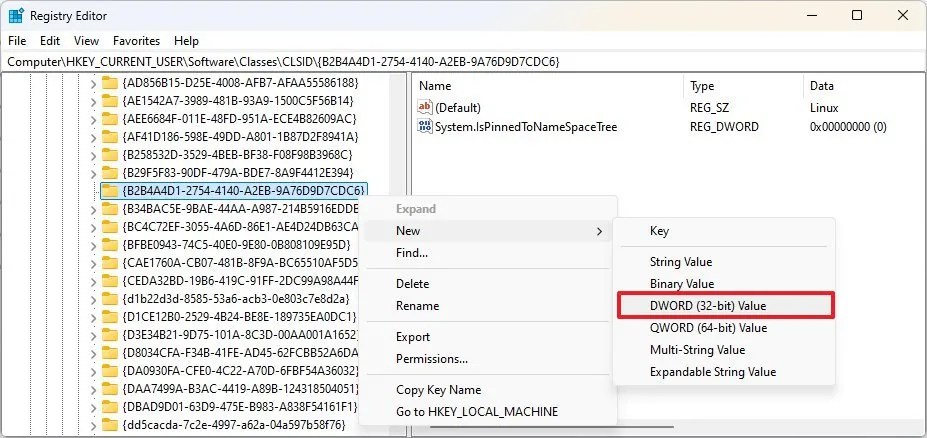Click the DWORD icon beside System.IsPinnedToNameSpaceTree
Viewport: 927px width, 438px height.
(425, 126)
